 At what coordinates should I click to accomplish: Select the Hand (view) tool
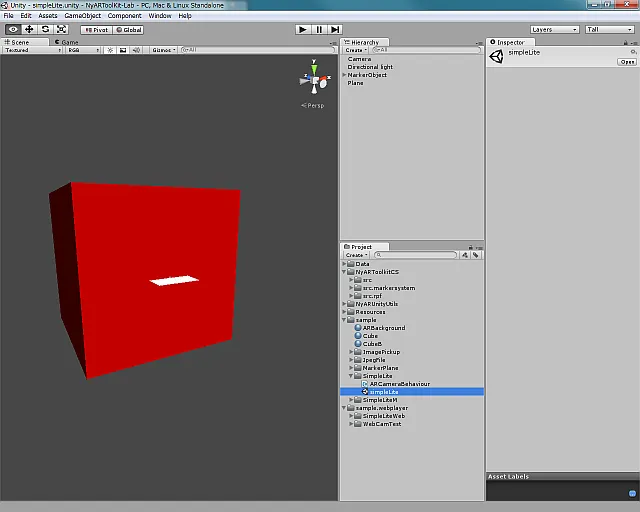pos(13,29)
